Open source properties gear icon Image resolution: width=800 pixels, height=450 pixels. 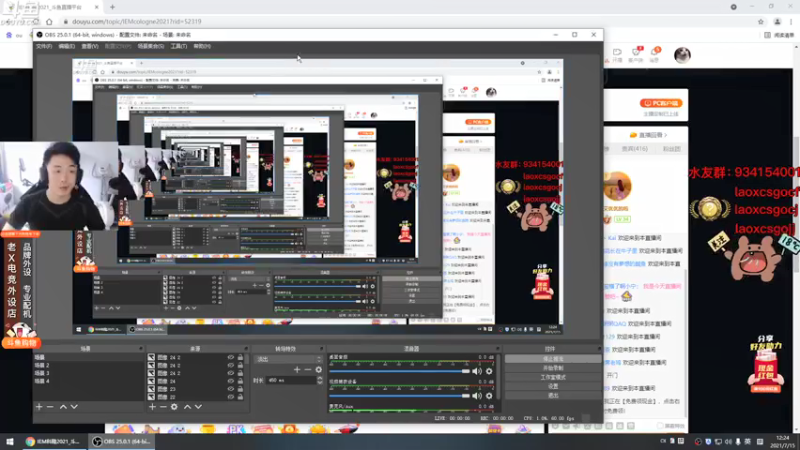click(x=174, y=407)
